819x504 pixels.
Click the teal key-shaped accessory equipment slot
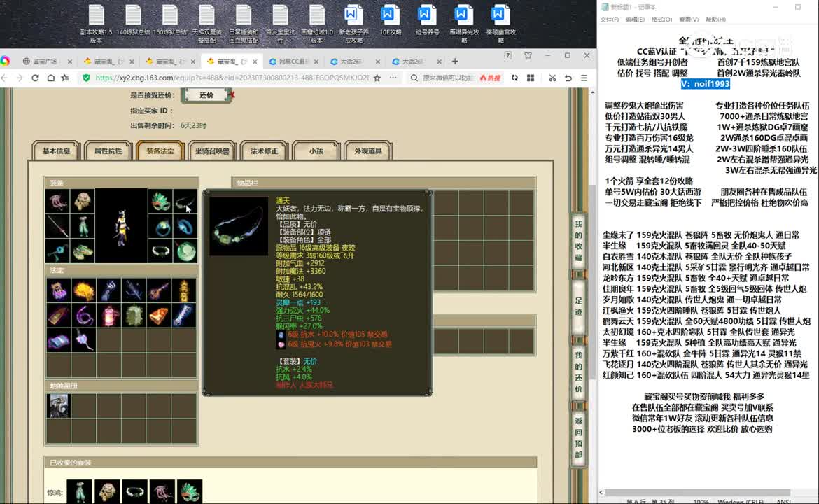tap(57, 252)
